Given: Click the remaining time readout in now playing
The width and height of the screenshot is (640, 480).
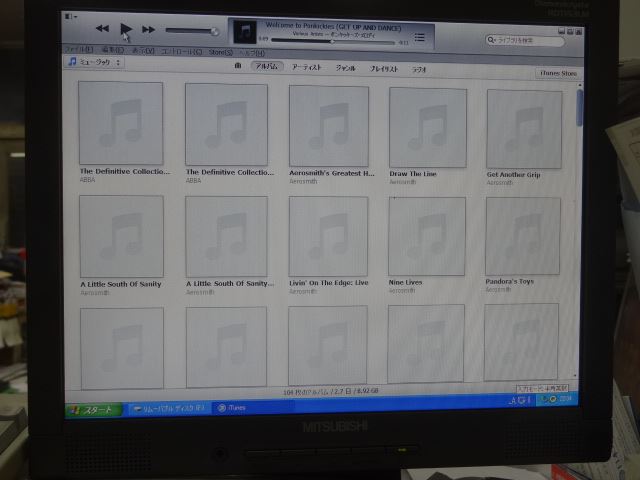Looking at the screenshot, I should pos(403,42).
